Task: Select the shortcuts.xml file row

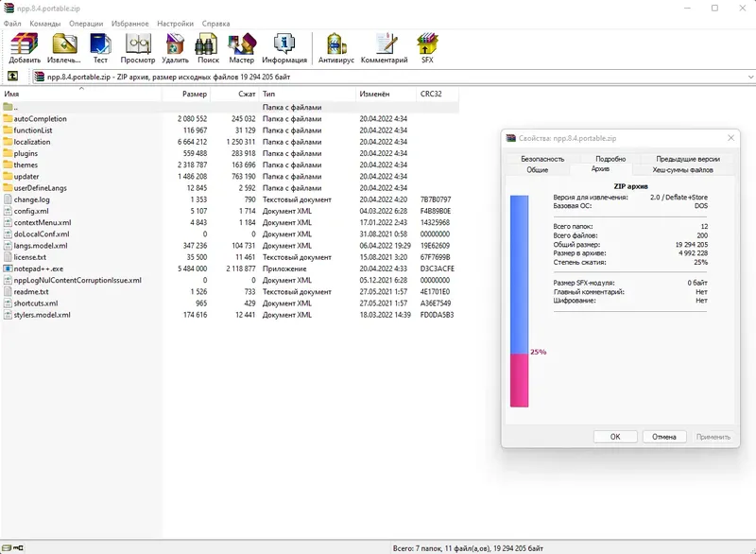Action: coord(230,303)
